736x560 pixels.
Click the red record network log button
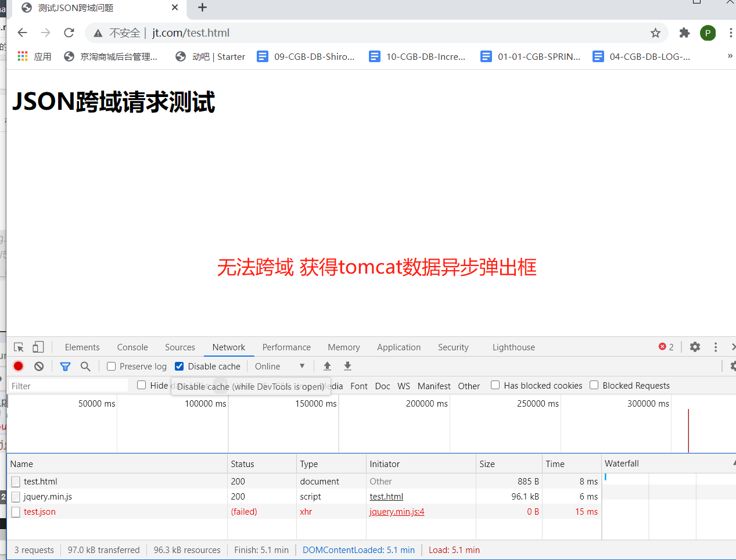[x=17, y=366]
